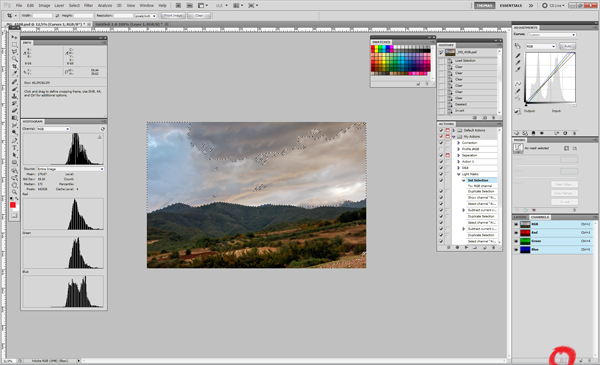This screenshot has height=365, width=600.
Task: Collapse the My Actions folder
Action: tap(454, 137)
